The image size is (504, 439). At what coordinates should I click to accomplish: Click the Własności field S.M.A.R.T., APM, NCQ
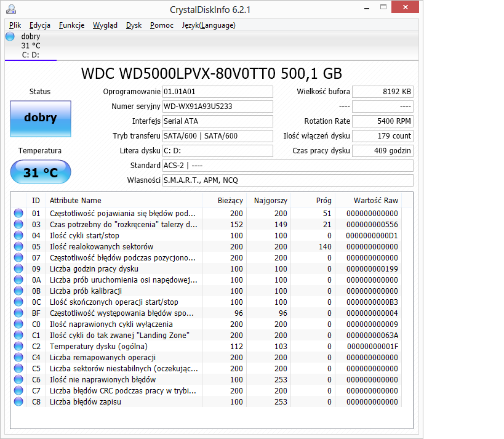point(287,180)
